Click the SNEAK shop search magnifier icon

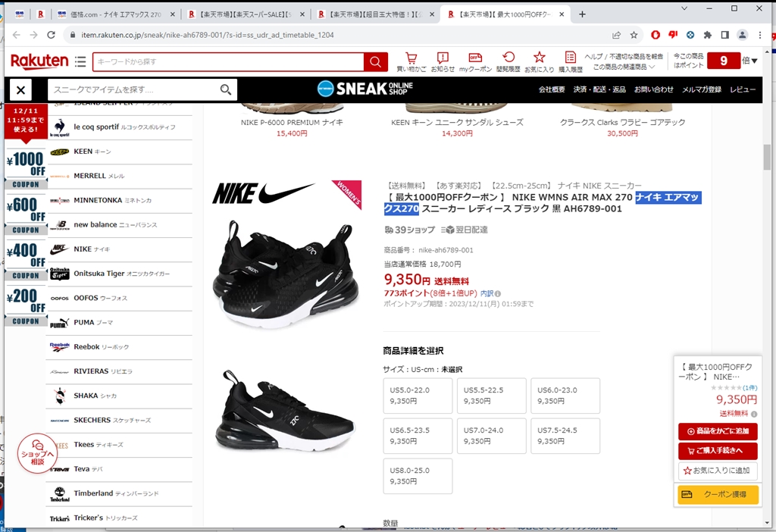(226, 89)
